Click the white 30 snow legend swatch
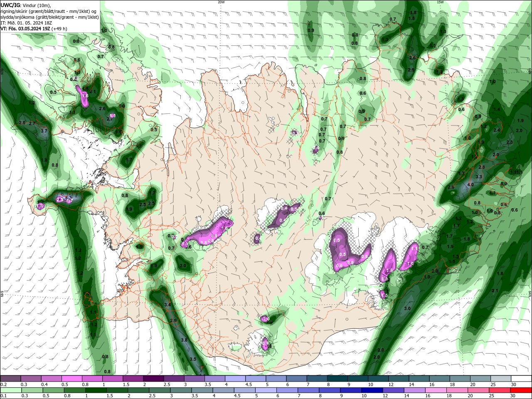The height and width of the screenshot is (399, 532). 521,379
